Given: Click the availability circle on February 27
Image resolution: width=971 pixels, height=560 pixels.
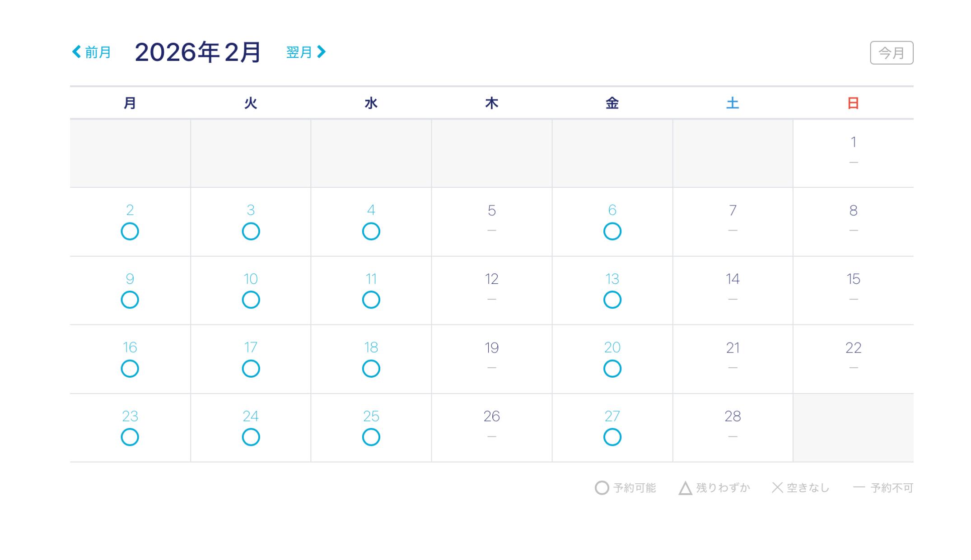Looking at the screenshot, I should point(612,436).
